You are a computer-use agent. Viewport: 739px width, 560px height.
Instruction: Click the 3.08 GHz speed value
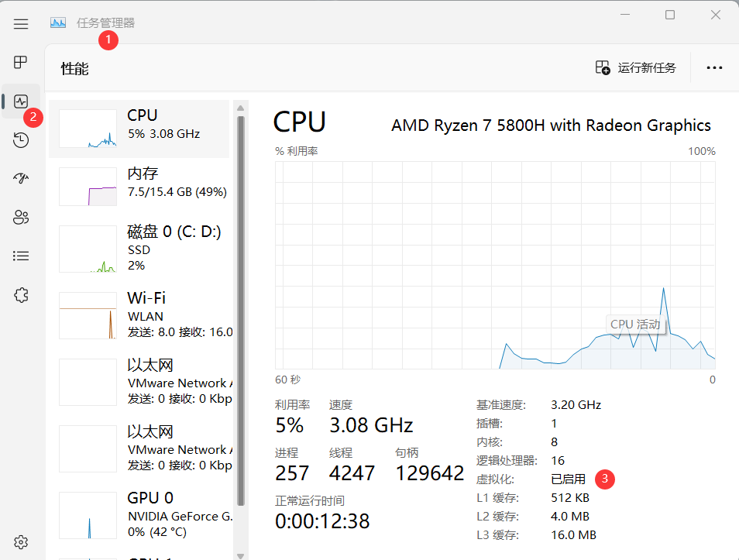click(x=371, y=425)
